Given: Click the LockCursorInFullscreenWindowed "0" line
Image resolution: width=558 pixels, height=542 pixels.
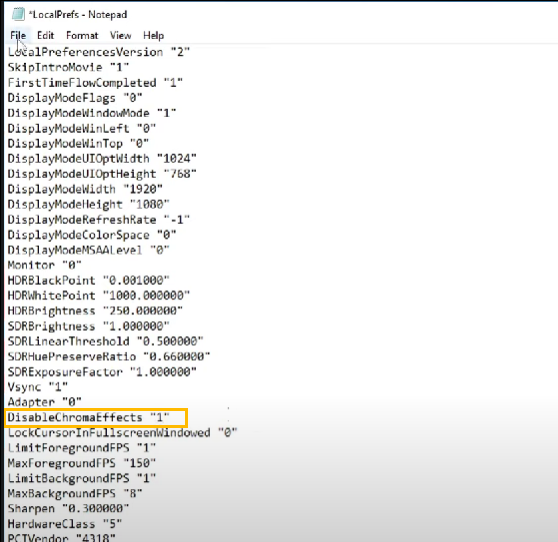Looking at the screenshot, I should click(x=122, y=433).
